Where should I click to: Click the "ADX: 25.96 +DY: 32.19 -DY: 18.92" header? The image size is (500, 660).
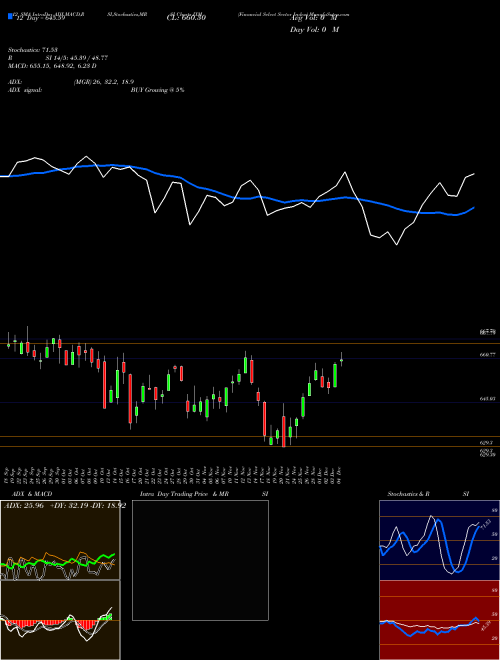[x=64, y=506]
